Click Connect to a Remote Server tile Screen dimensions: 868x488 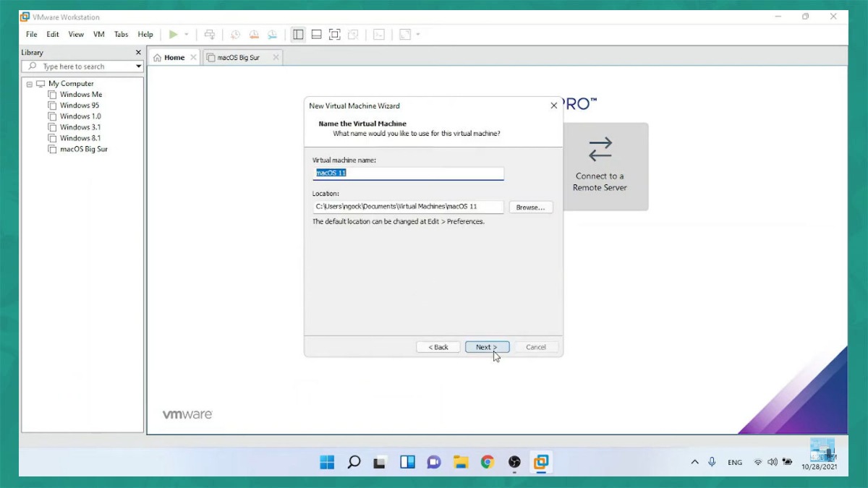(600, 166)
